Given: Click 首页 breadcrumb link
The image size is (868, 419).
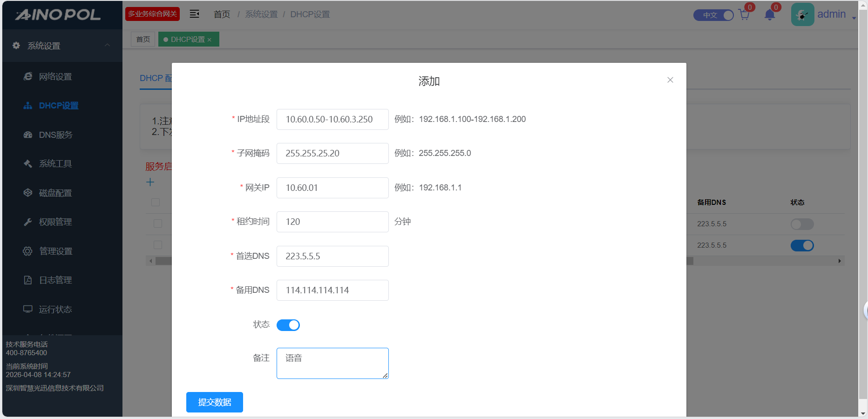Looking at the screenshot, I should click(222, 14).
